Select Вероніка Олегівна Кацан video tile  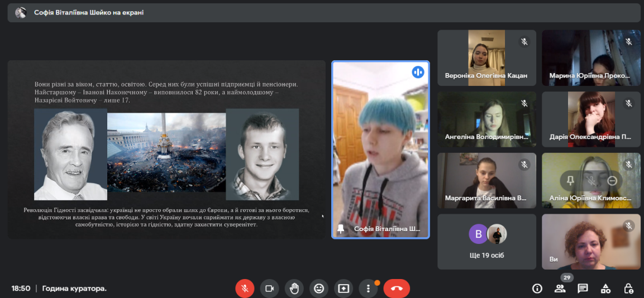point(486,57)
